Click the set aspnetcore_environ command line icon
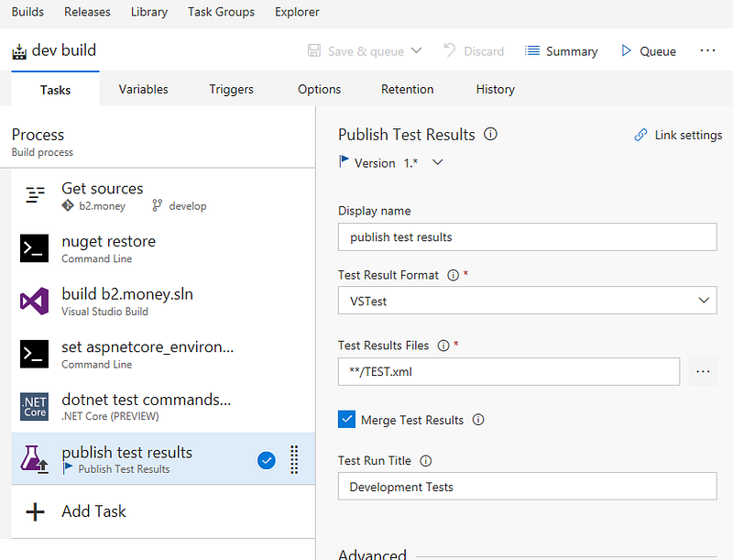 pos(34,354)
